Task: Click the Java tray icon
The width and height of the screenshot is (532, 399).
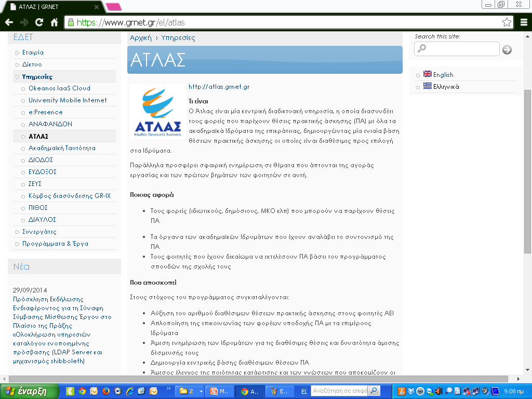Action: 402,391
